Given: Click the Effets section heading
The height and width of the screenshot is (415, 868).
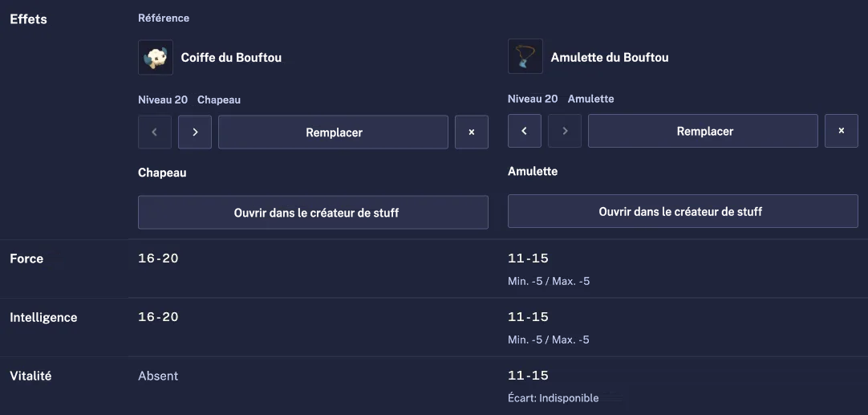Looking at the screenshot, I should pyautogui.click(x=29, y=18).
